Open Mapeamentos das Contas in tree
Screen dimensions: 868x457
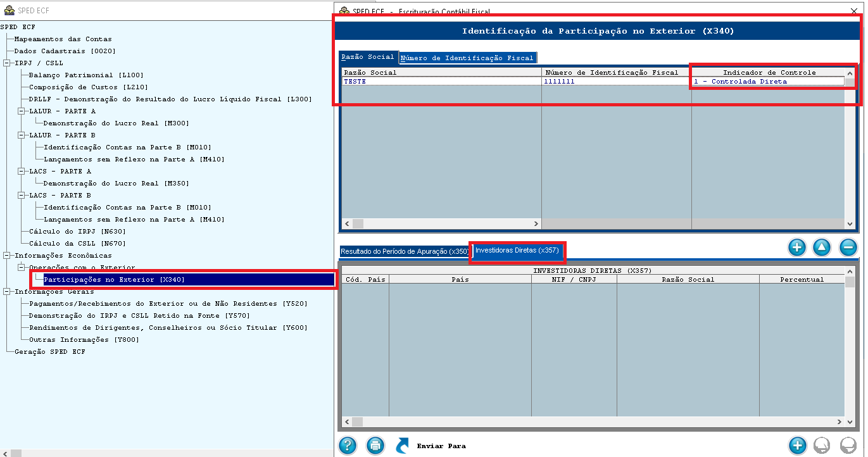pos(63,39)
